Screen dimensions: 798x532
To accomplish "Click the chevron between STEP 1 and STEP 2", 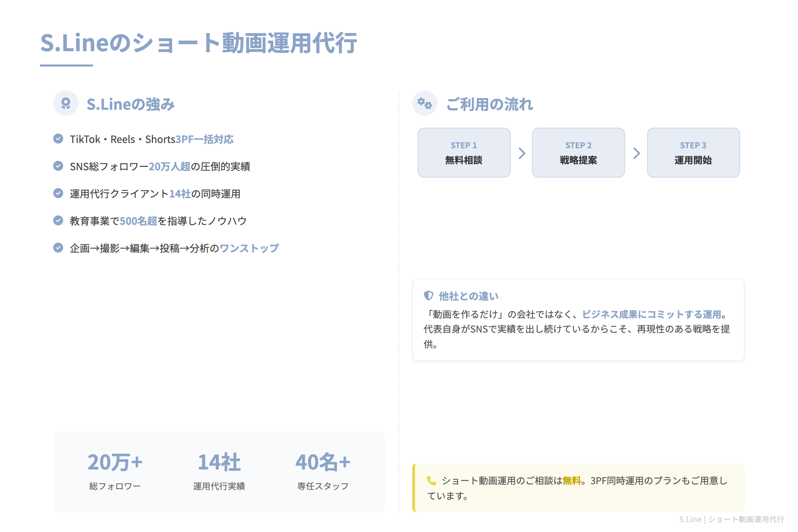I will point(521,153).
